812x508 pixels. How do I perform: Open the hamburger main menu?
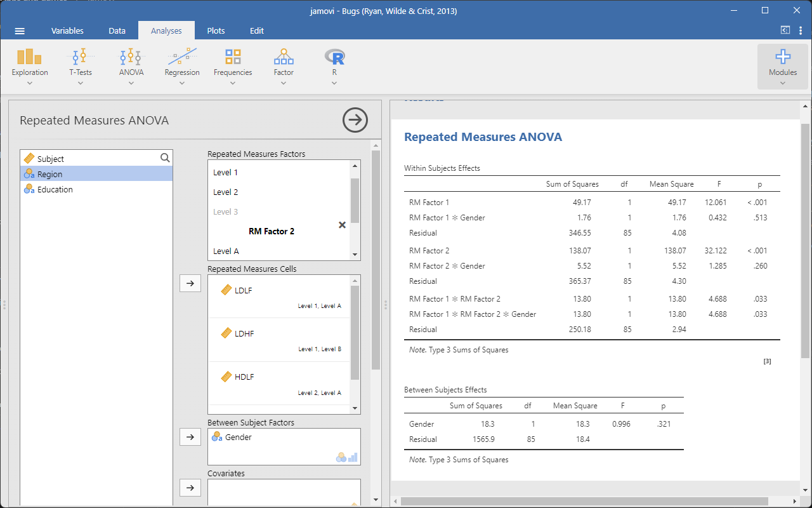coord(20,30)
